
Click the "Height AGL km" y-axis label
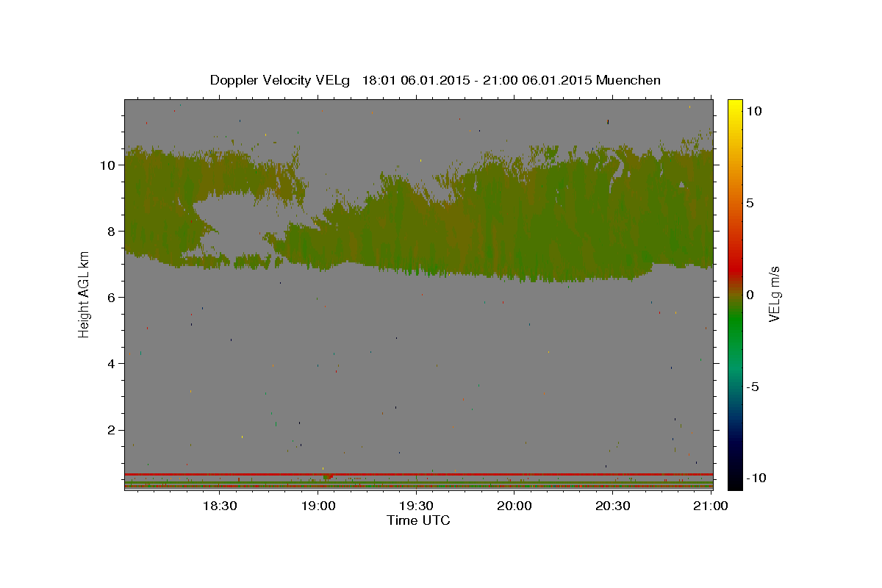85,294
